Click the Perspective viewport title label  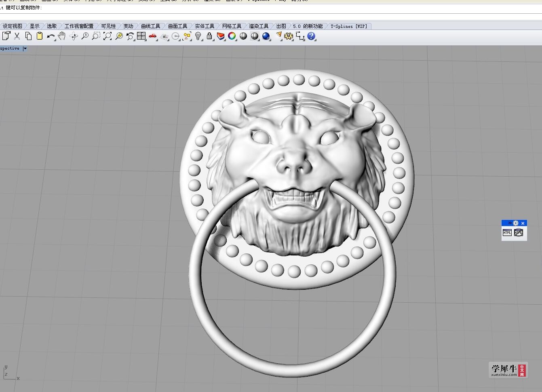click(x=10, y=48)
